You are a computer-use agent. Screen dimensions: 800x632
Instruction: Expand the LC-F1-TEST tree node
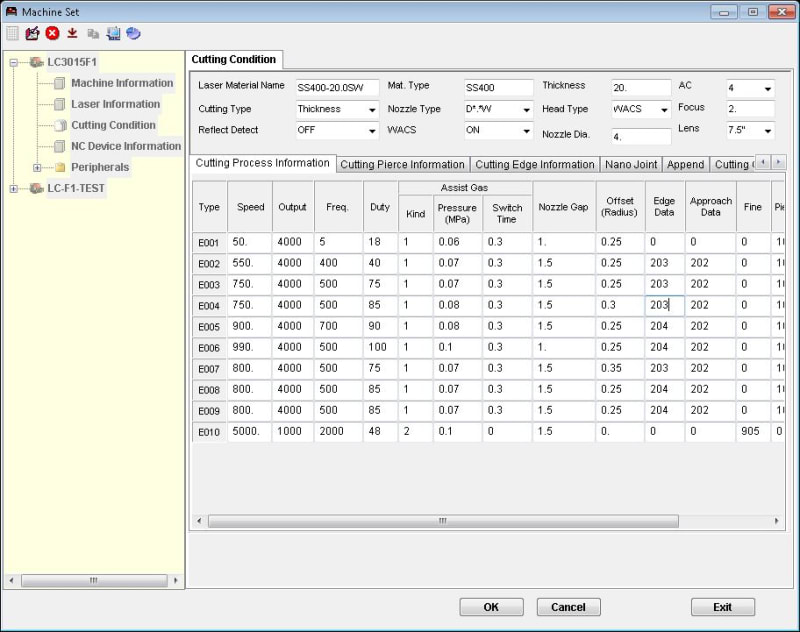click(x=14, y=189)
